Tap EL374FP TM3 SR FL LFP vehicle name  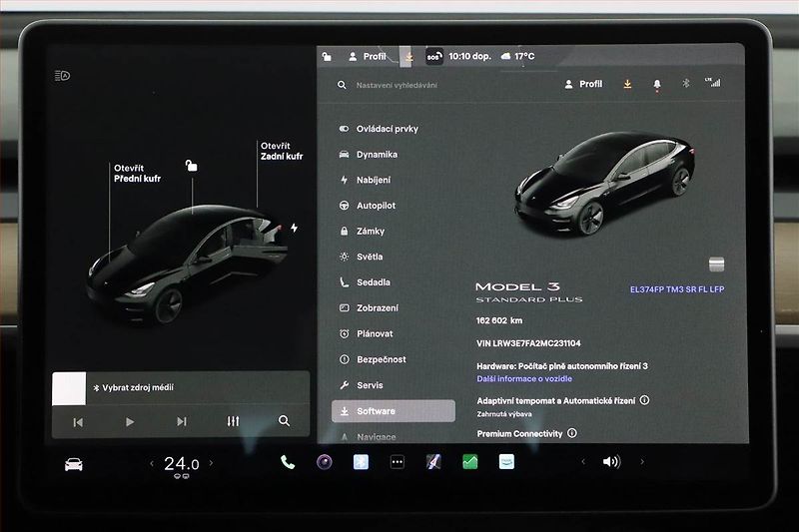(677, 289)
